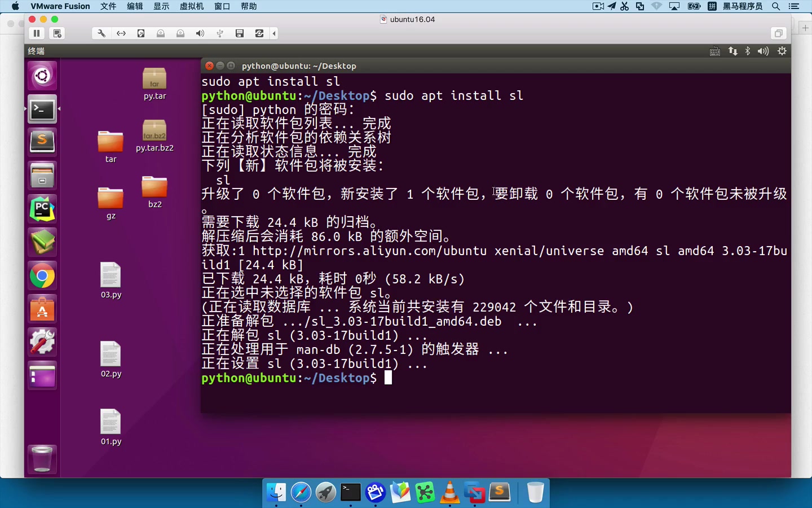Click the USB device toolbar icon
812x508 pixels.
pos(220,33)
